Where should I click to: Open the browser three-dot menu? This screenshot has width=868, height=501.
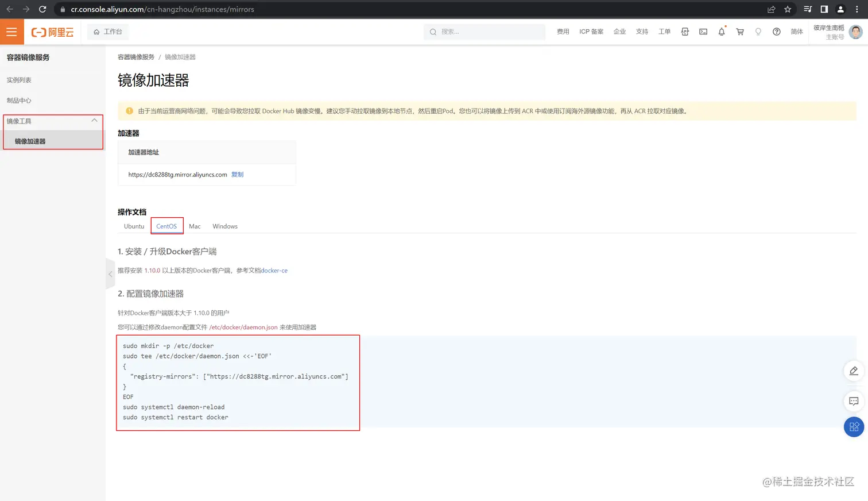[857, 9]
